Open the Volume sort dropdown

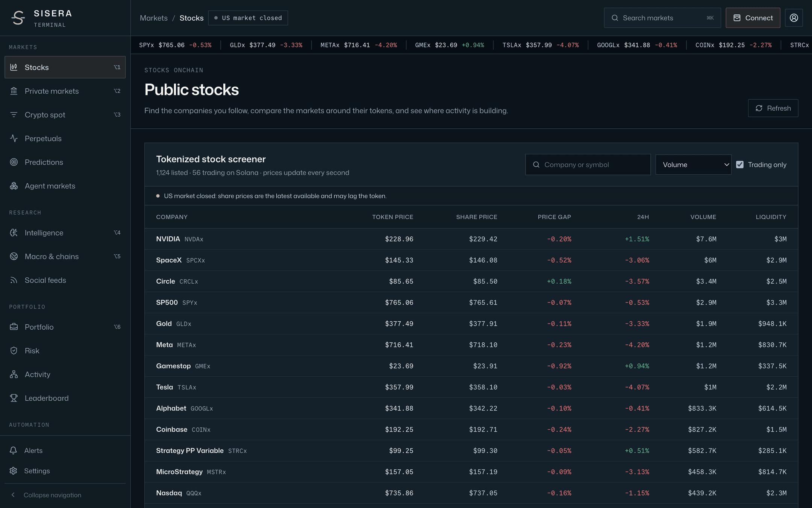693,164
